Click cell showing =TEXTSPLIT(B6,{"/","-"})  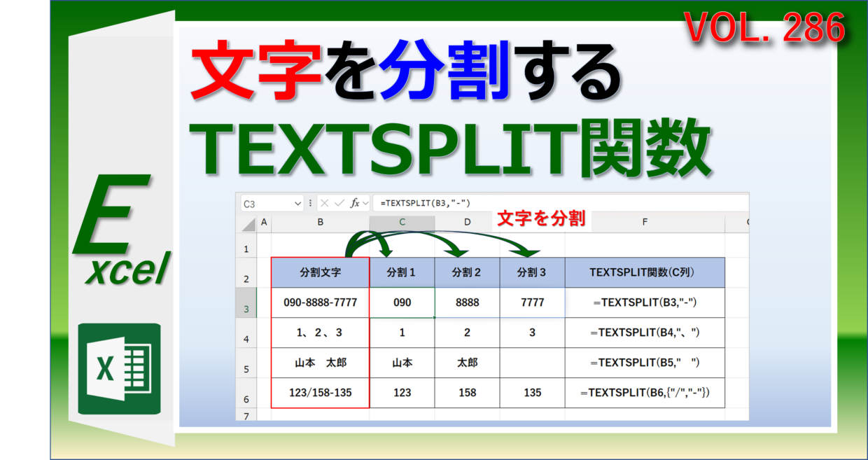[645, 393]
